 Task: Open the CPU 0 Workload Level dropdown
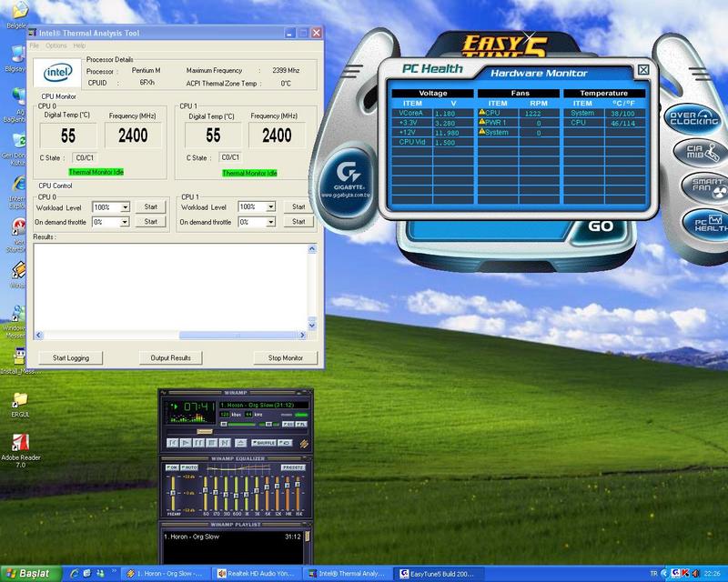pos(125,207)
